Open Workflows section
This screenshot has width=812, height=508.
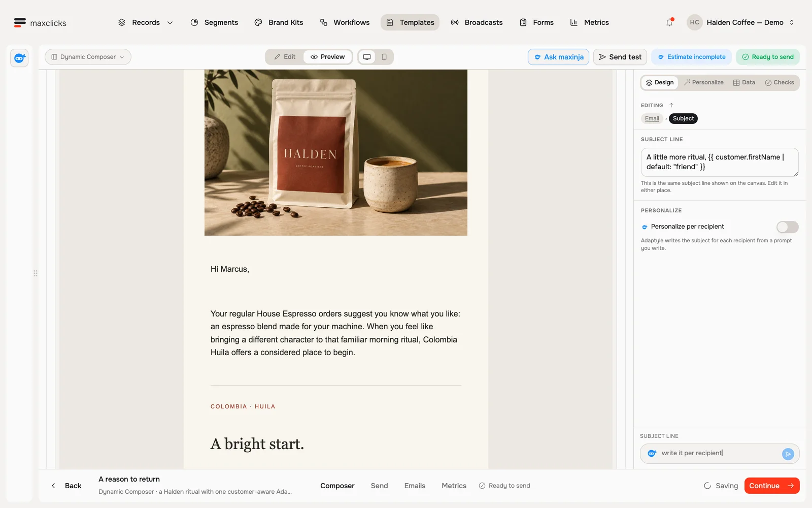pos(345,22)
